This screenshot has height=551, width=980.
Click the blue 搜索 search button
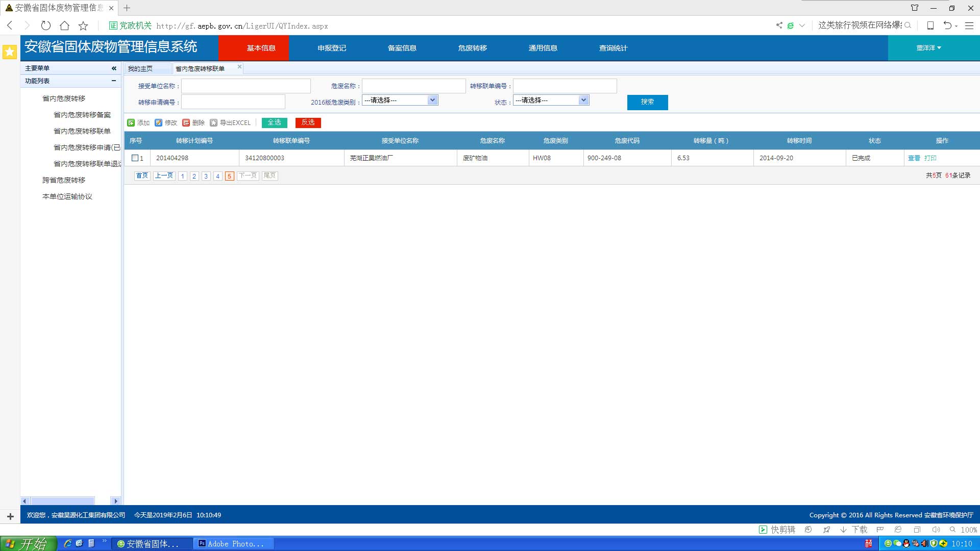[x=647, y=102]
